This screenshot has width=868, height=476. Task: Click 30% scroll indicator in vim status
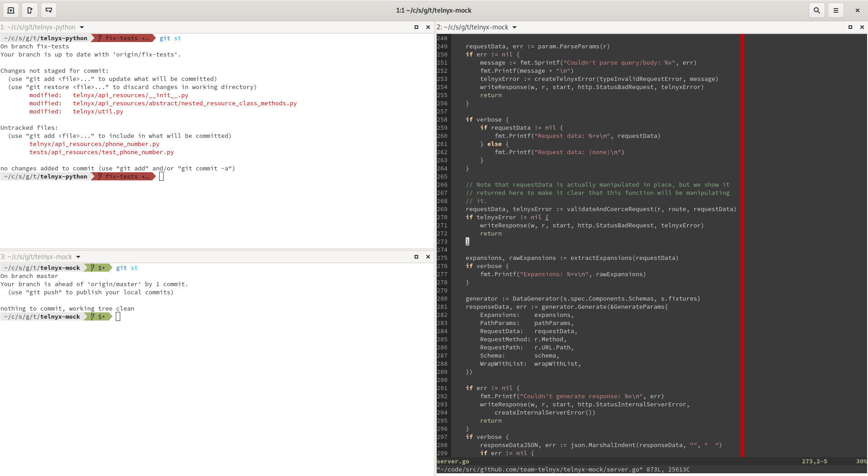[x=861, y=461]
